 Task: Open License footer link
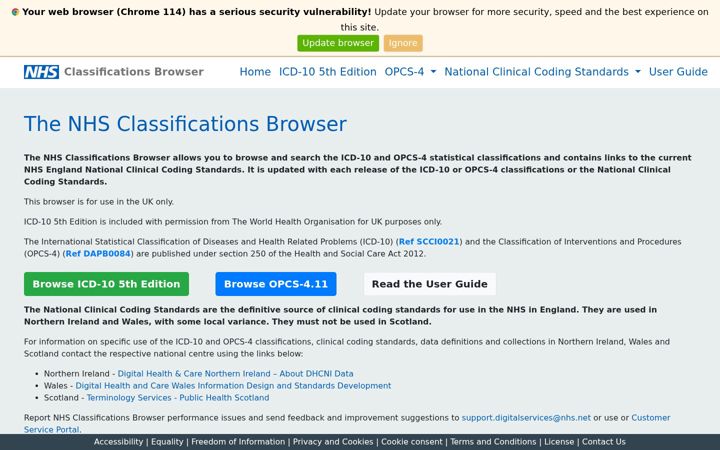click(x=559, y=442)
